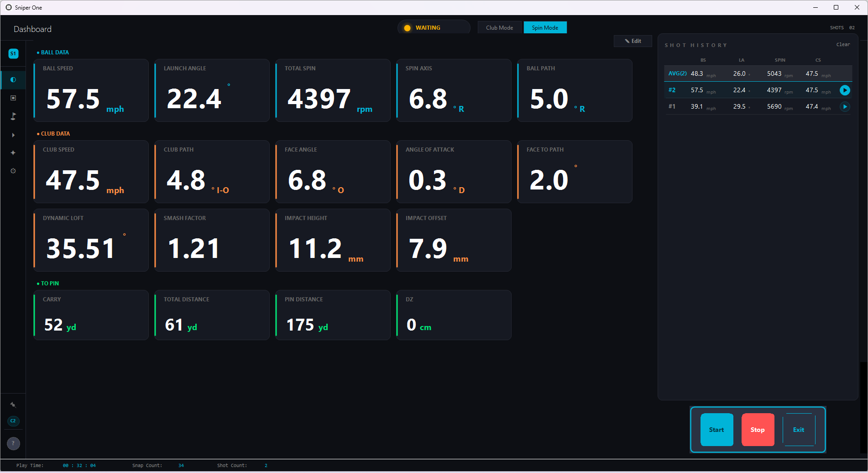Click the Carry 52 yd card
This screenshot has width=868, height=473.
point(91,315)
